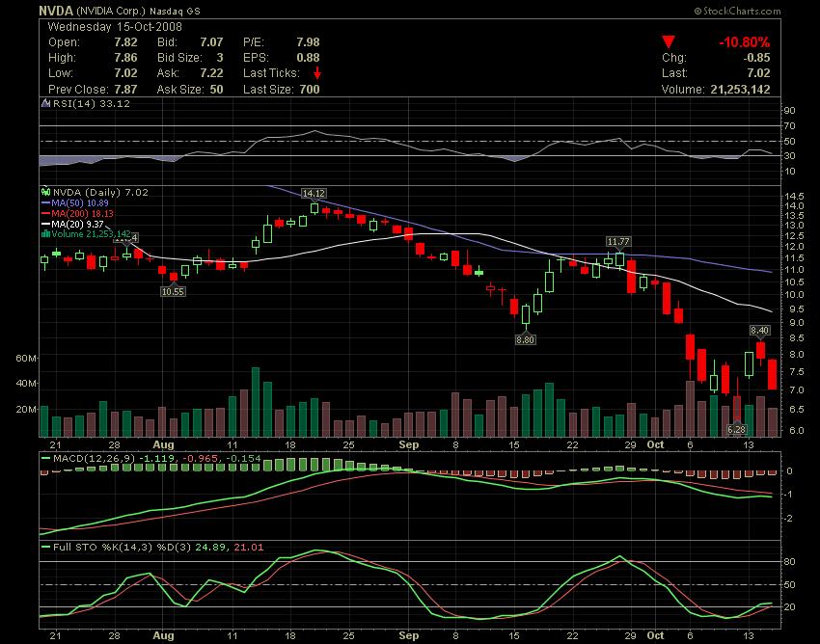Click the MA(20) 9.37 legend text

[x=78, y=224]
